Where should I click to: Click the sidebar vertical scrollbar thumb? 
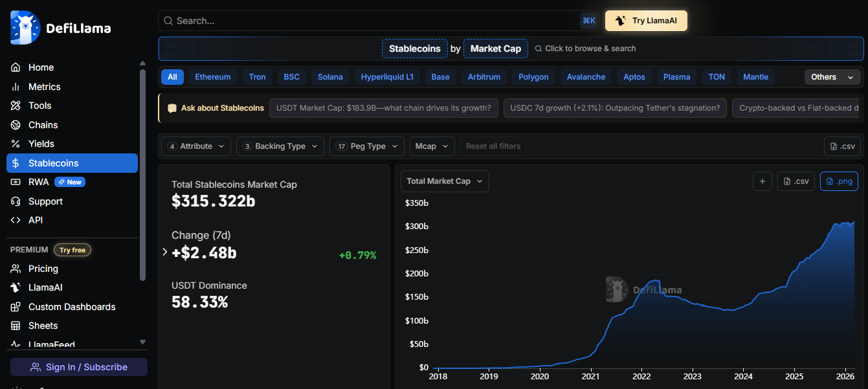click(x=143, y=175)
